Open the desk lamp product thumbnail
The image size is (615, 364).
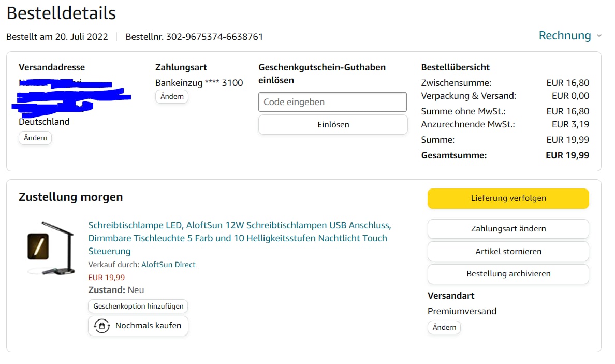coord(50,247)
